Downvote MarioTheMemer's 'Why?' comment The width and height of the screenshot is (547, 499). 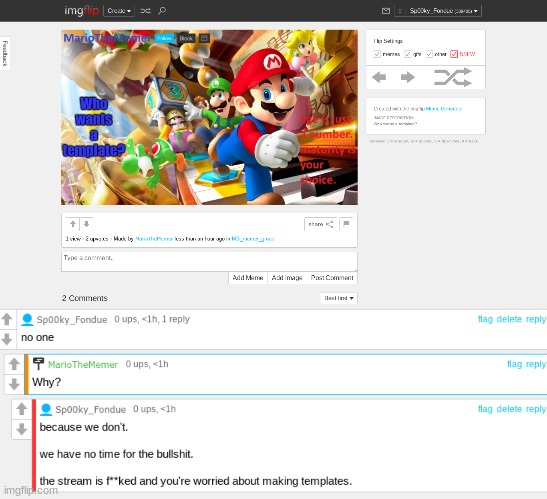point(14,384)
